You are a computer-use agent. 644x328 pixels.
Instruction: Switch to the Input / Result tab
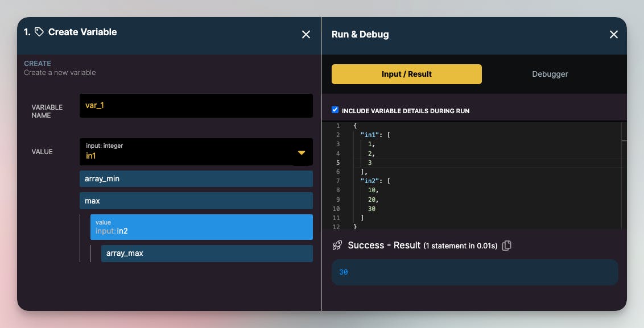pos(407,74)
